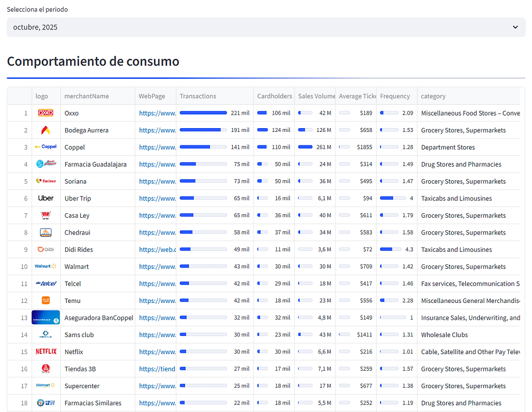Click Uber Trip's frequency progress bar
Screen dimensions: 532x412
pyautogui.click(x=393, y=198)
